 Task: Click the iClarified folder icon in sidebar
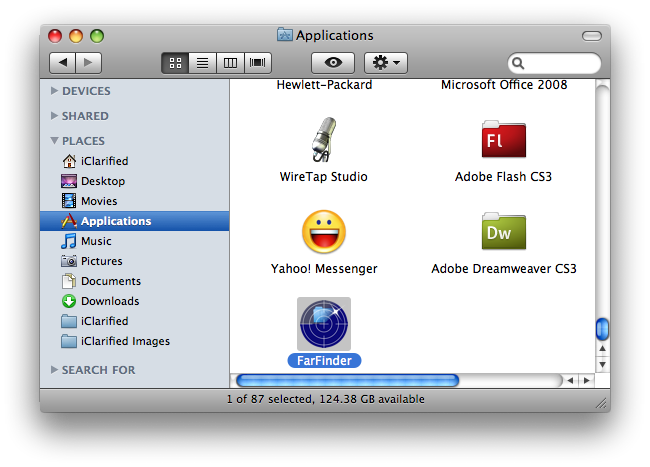pyautogui.click(x=69, y=321)
